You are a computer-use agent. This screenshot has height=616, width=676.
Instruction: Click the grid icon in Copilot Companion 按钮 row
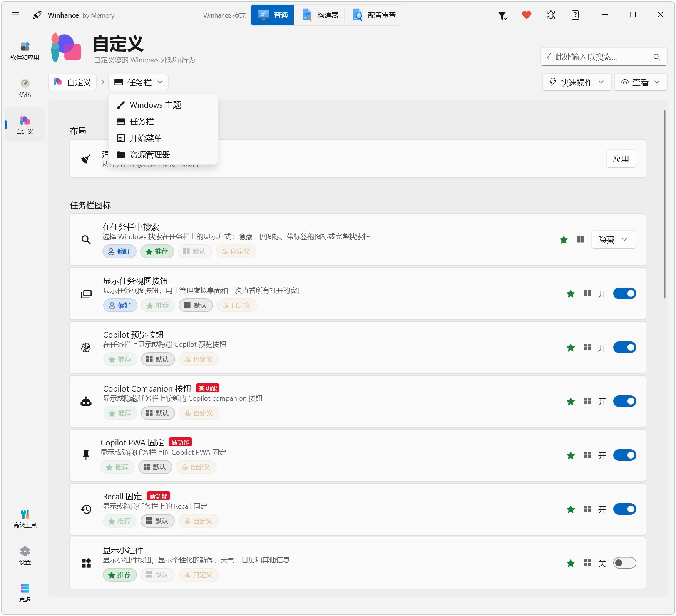pos(587,401)
